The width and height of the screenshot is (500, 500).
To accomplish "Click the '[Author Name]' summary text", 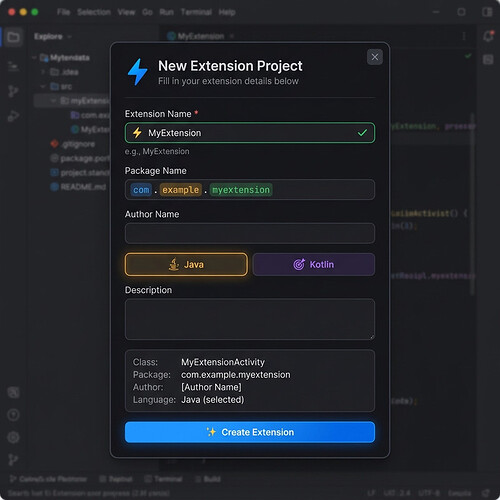I will 211,387.
